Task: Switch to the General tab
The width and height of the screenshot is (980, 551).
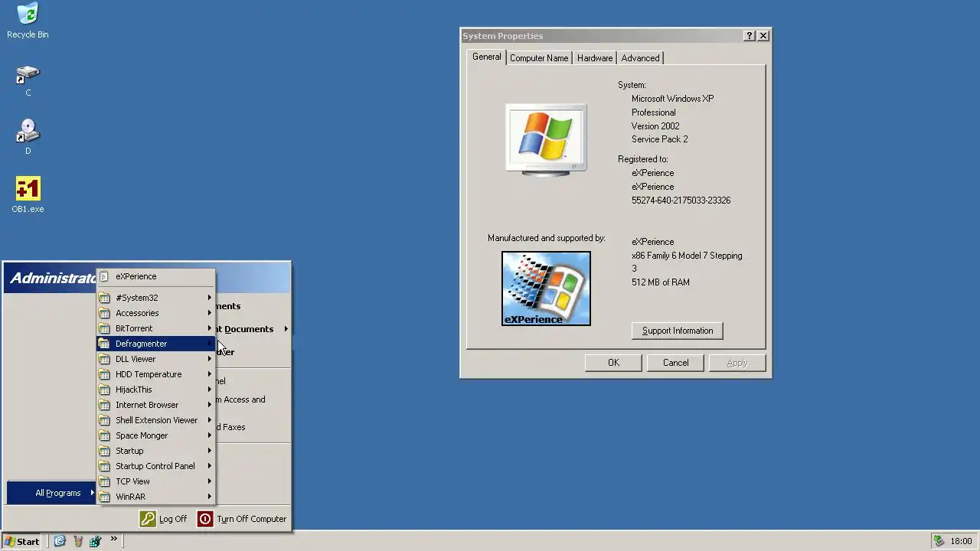Action: pos(486,57)
